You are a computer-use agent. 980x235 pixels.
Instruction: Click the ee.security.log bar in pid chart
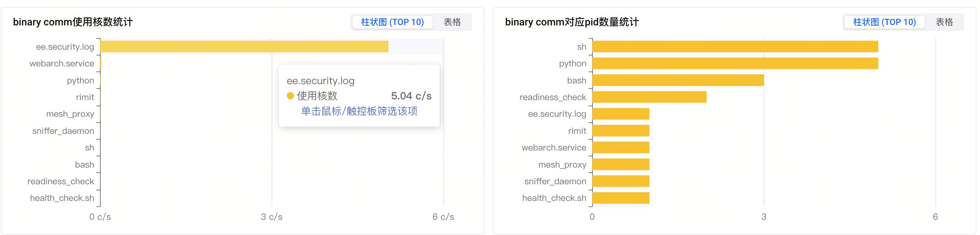coord(621,114)
